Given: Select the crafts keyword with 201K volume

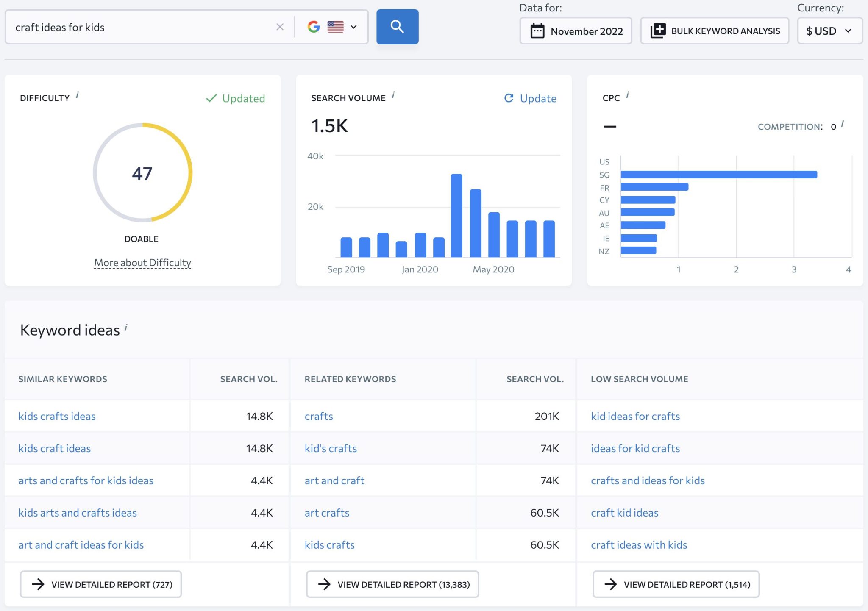Looking at the screenshot, I should pos(318,416).
